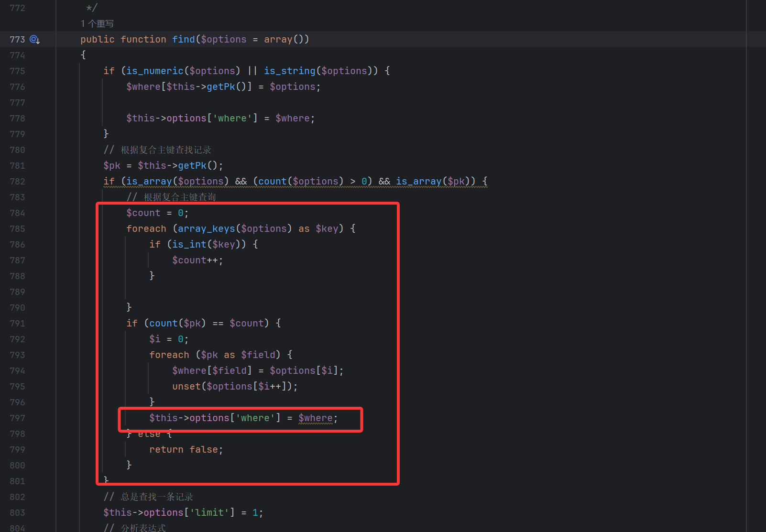This screenshot has height=532, width=766.
Task: Click line number 797 in the gutter
Action: point(17,418)
